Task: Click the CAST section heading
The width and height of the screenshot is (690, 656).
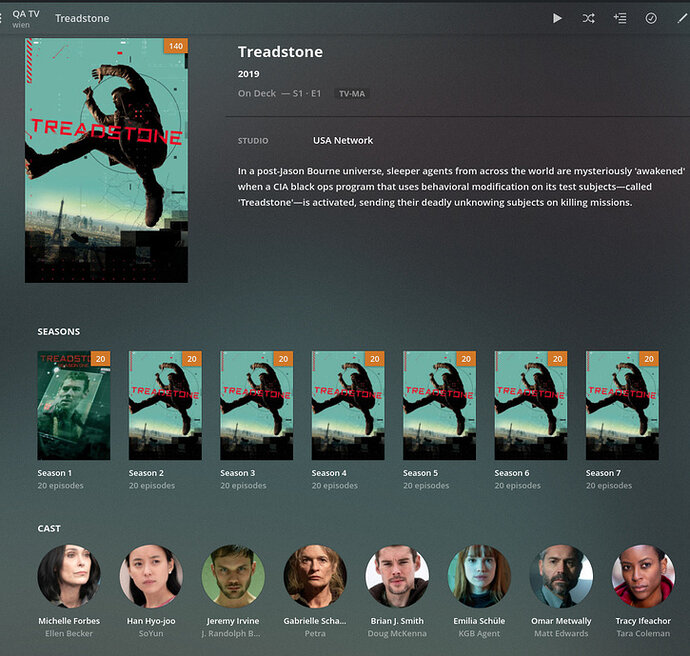Action: (x=49, y=528)
